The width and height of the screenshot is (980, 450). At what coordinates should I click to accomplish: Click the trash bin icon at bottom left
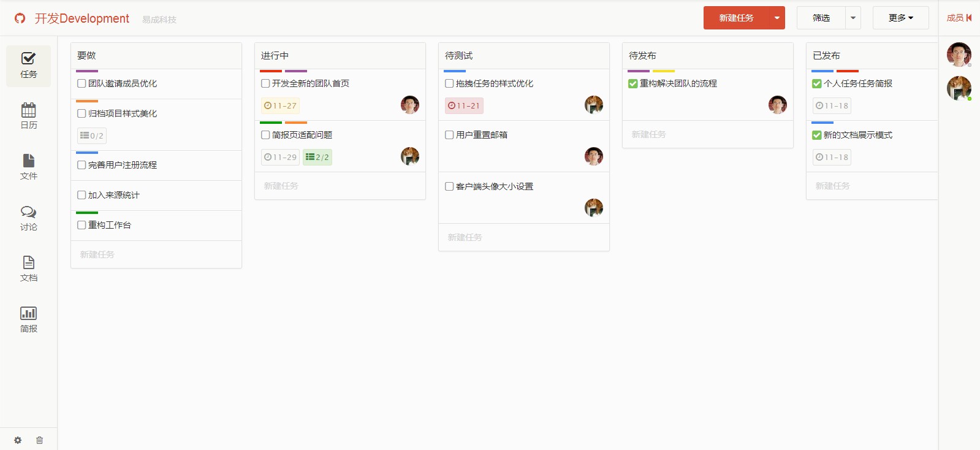[x=39, y=440]
